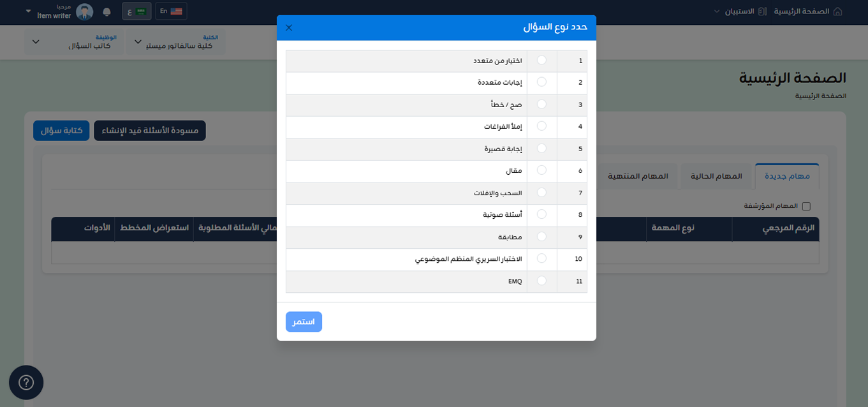
Task: Click the كتابة سؤال button
Action: (x=61, y=131)
